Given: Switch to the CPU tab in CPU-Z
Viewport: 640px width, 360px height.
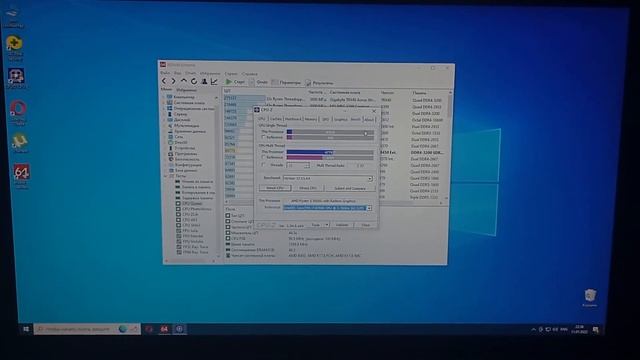Looking at the screenshot, I should coord(262,119).
